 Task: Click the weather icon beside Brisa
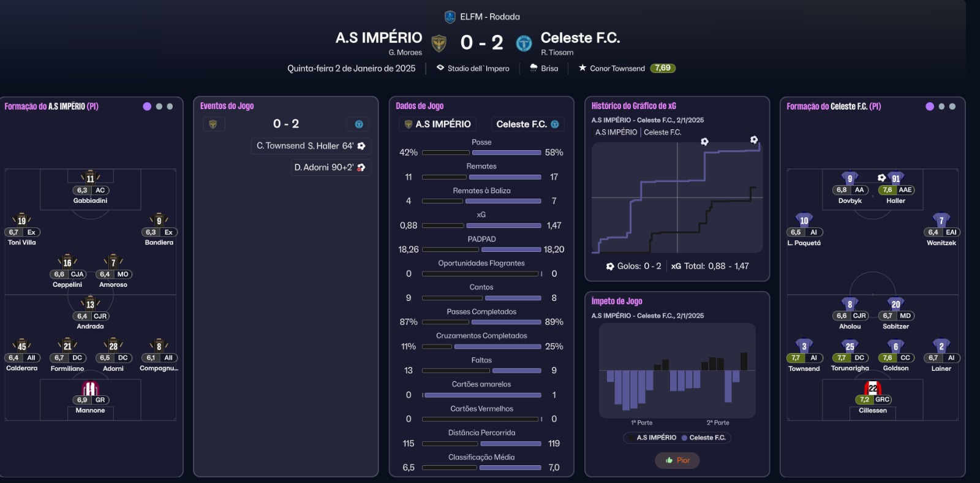(533, 68)
